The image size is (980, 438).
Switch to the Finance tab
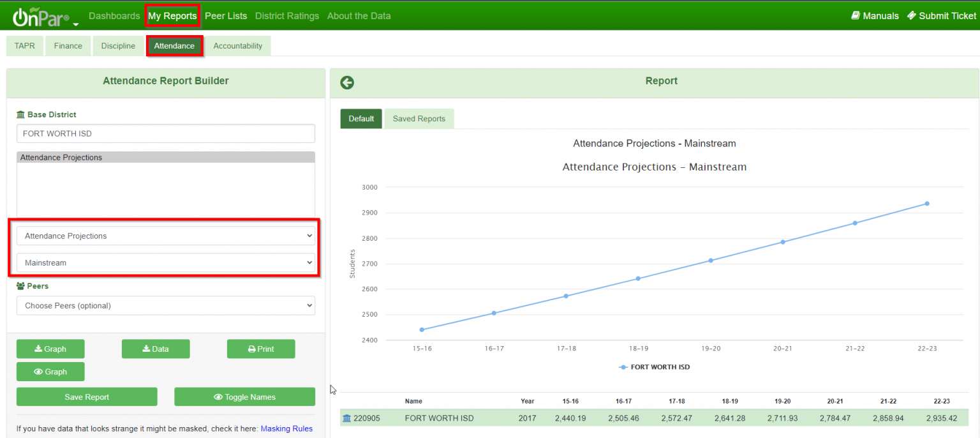[68, 45]
